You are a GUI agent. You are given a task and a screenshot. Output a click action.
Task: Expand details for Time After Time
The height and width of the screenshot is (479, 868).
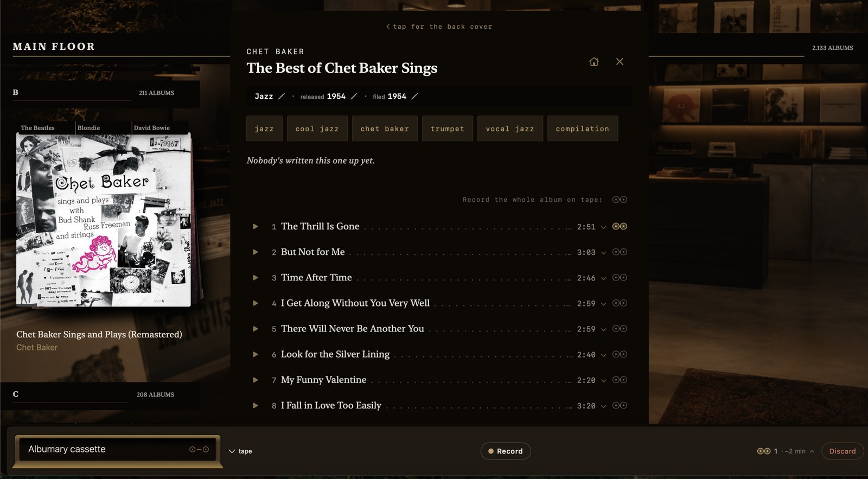tap(603, 278)
